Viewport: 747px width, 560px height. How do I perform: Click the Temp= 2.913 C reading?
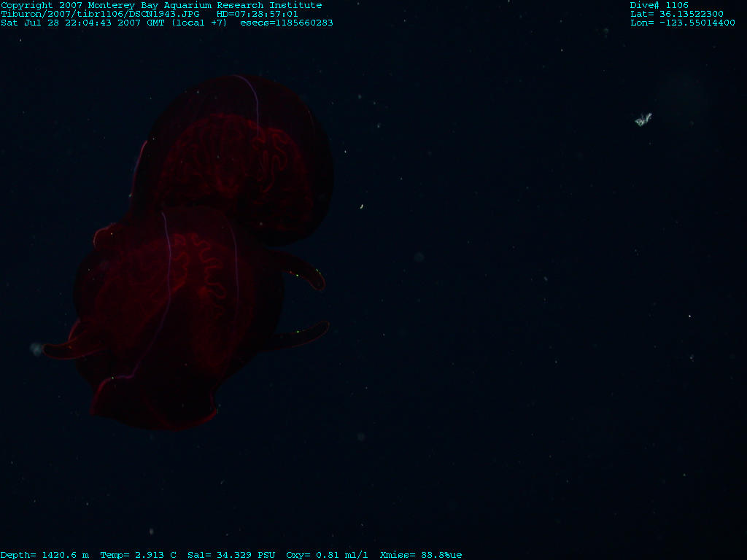pos(138,555)
